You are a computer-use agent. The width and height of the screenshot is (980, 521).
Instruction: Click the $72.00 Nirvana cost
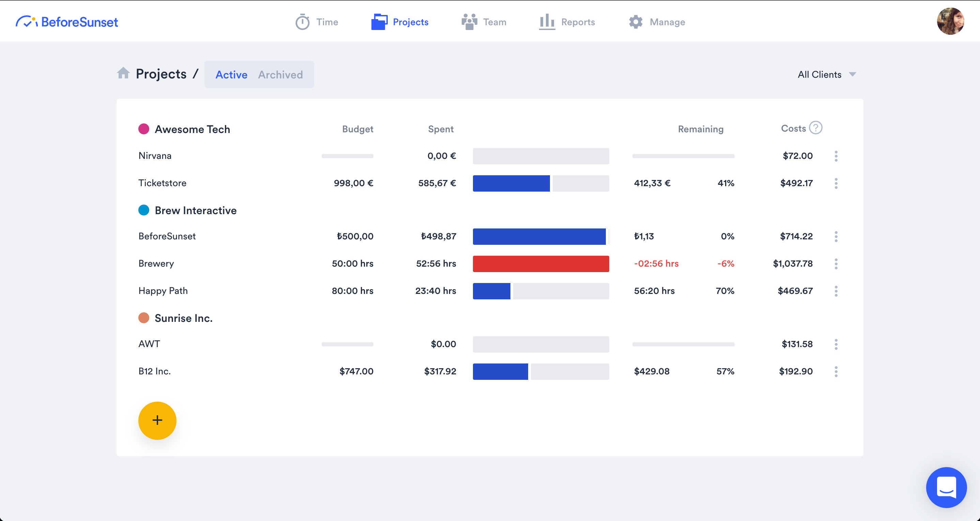[797, 156]
